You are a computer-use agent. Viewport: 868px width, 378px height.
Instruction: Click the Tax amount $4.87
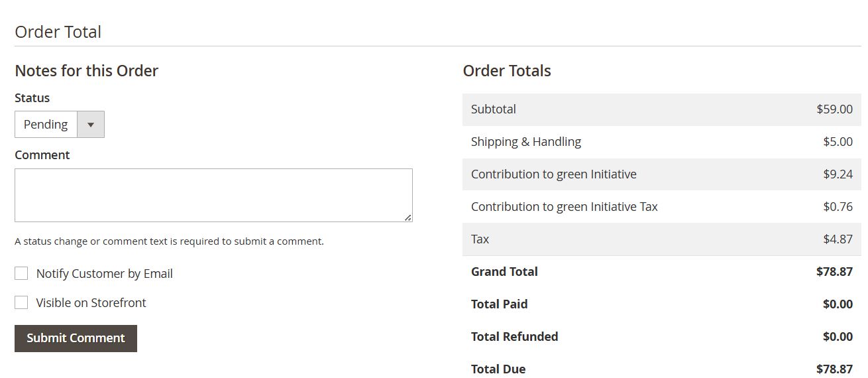coord(838,239)
